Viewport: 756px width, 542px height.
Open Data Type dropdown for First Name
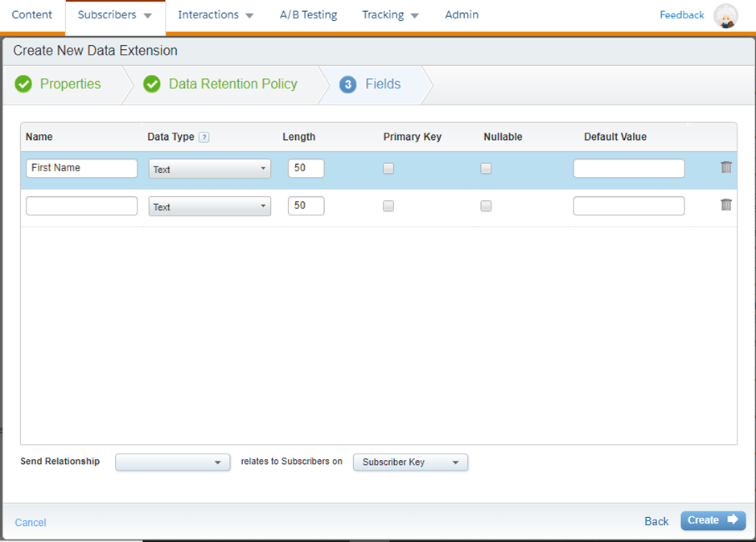[209, 169]
